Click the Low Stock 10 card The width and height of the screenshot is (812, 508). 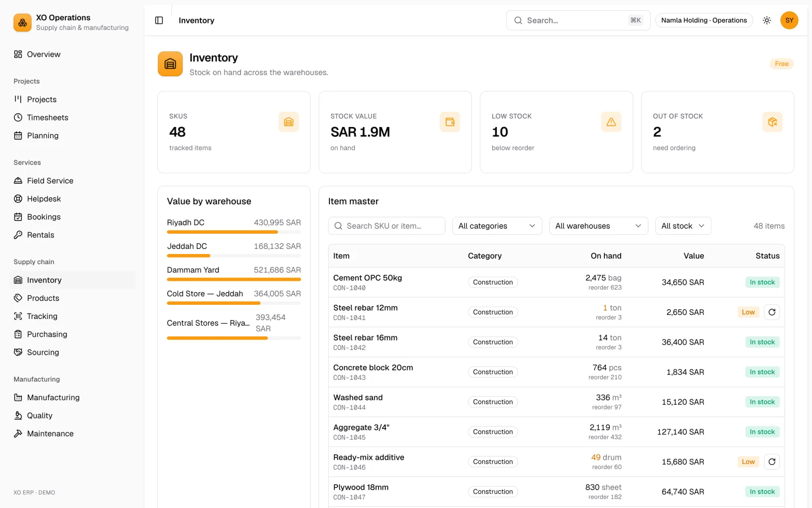[x=556, y=132]
